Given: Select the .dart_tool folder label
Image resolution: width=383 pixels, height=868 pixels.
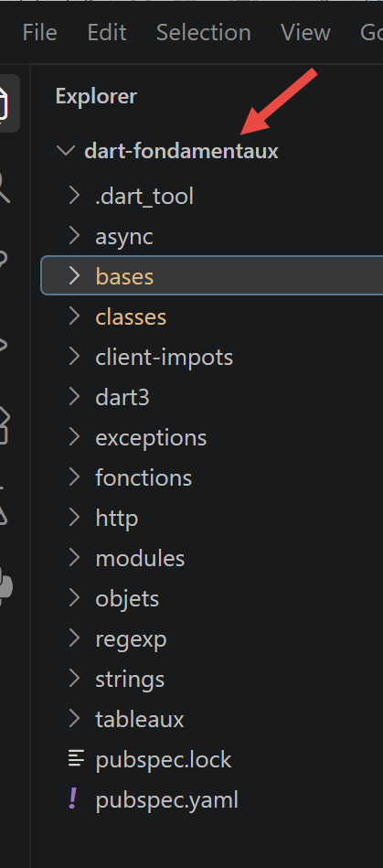Looking at the screenshot, I should pyautogui.click(x=144, y=196).
